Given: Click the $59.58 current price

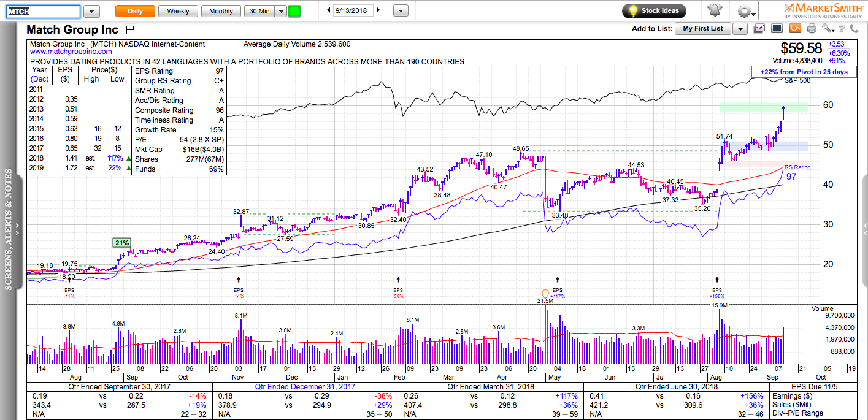Looking at the screenshot, I should [x=801, y=48].
